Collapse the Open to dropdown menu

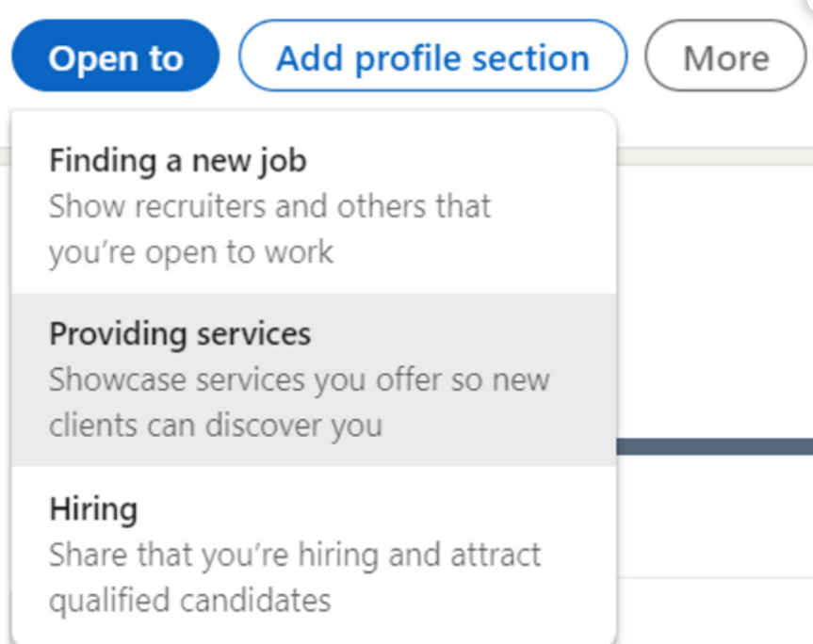(115, 56)
